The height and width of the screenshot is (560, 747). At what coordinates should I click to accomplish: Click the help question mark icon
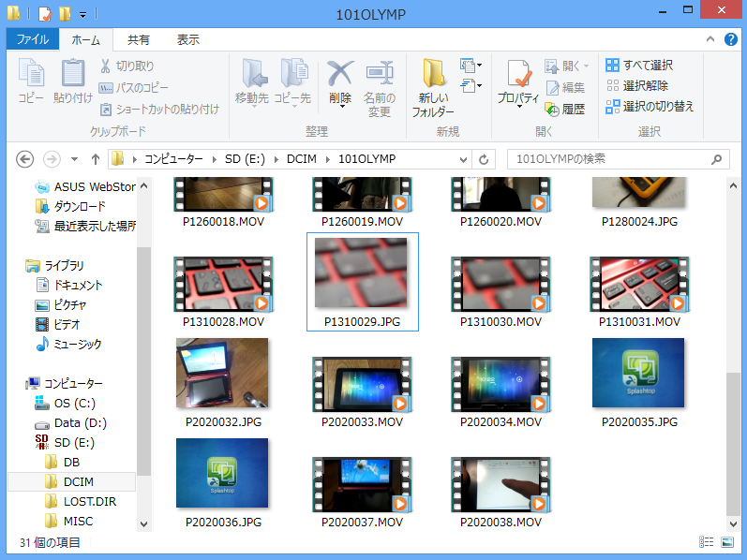pos(730,40)
